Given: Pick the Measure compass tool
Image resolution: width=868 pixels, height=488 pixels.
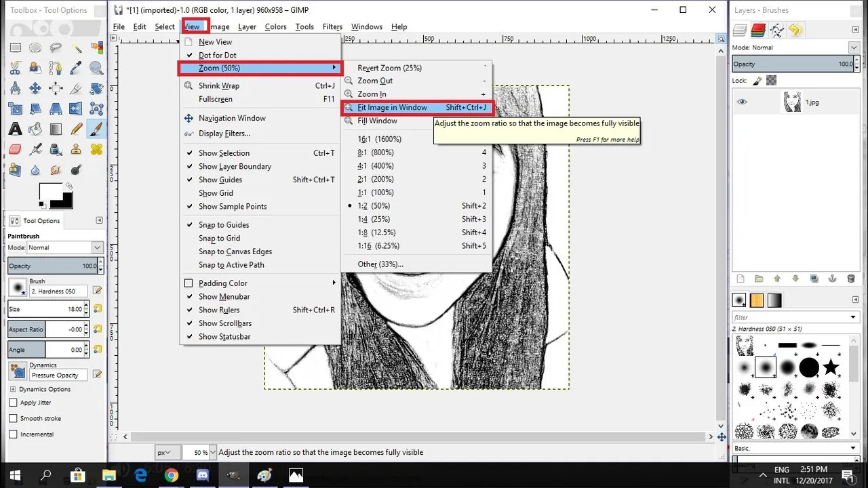Looking at the screenshot, I should click(15, 89).
